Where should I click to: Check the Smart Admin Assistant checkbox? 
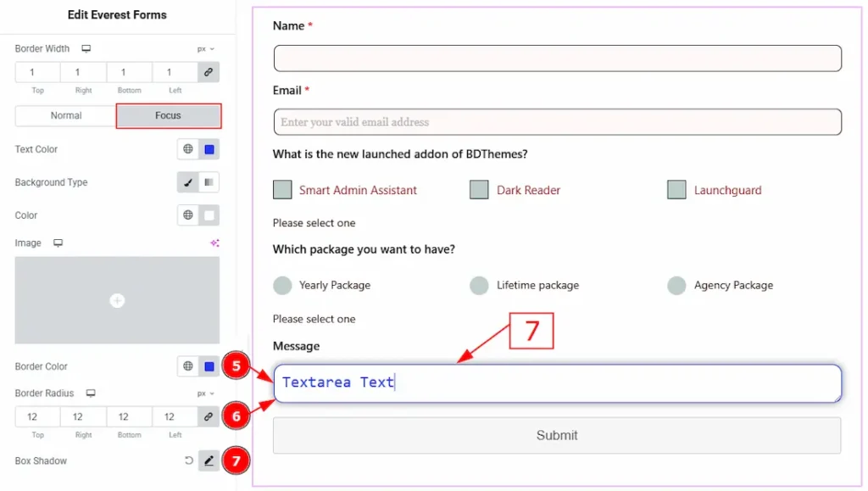point(282,190)
